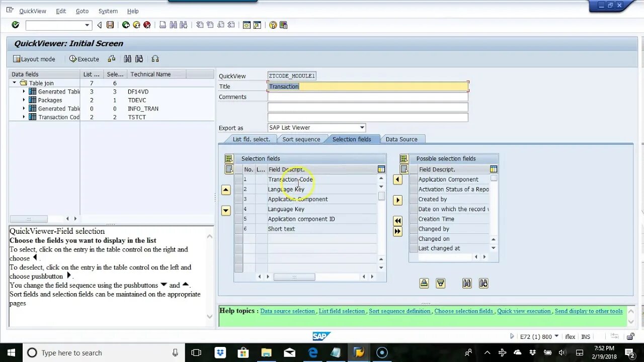Click the filter icon below possible fields

click(x=441, y=284)
